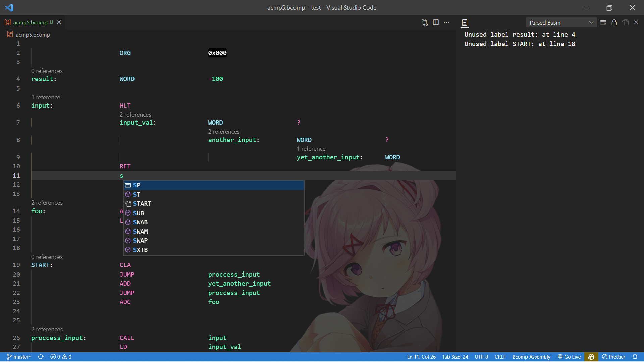The height and width of the screenshot is (362, 644).
Task: Change language mode from Bcomp Assembly
Action: (x=531, y=357)
